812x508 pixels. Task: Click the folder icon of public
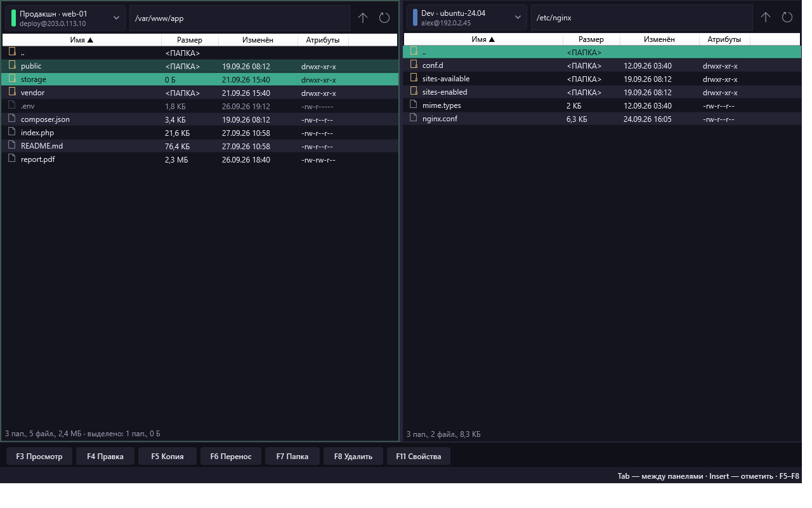pyautogui.click(x=12, y=65)
